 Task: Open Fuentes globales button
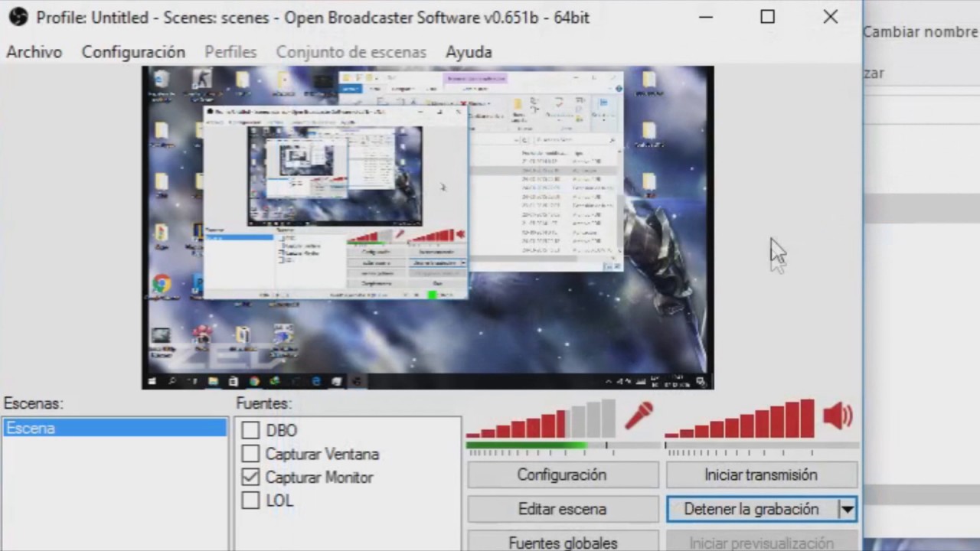click(x=563, y=542)
